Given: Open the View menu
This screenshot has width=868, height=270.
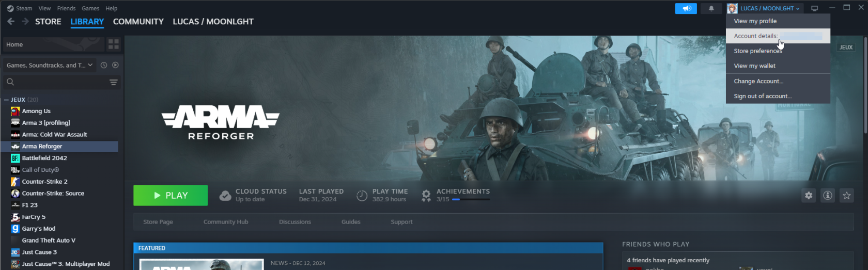Looking at the screenshot, I should (x=45, y=8).
